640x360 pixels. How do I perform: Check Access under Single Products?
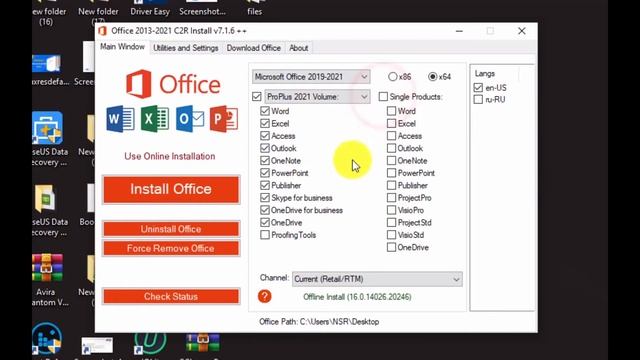391,136
